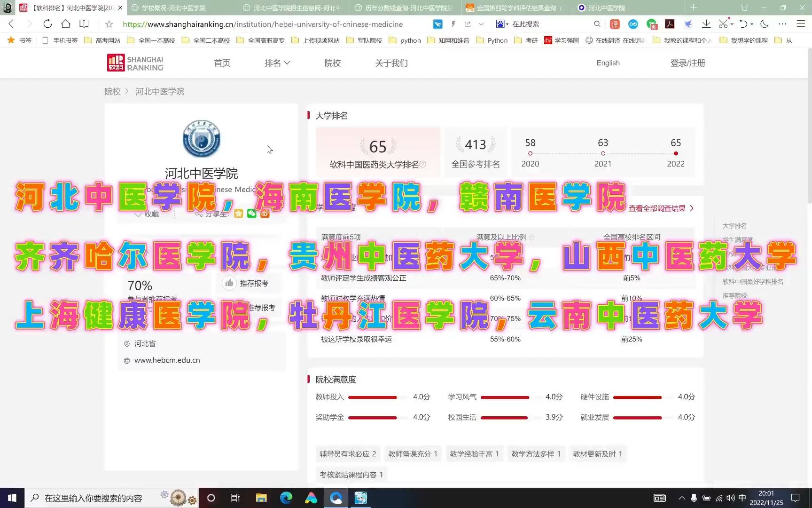Click the 辅导员有求必应 2 tag
Screen dimensions: 812x508
[348, 454]
